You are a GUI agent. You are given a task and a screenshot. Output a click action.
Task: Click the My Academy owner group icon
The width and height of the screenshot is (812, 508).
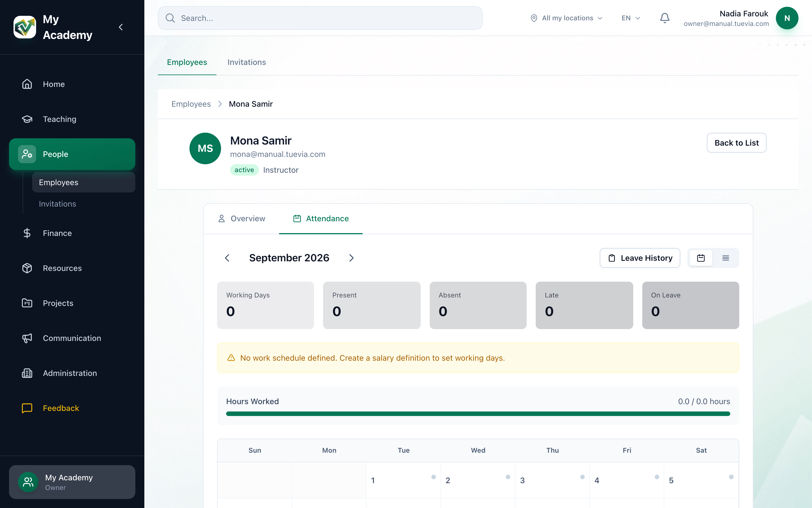point(28,482)
